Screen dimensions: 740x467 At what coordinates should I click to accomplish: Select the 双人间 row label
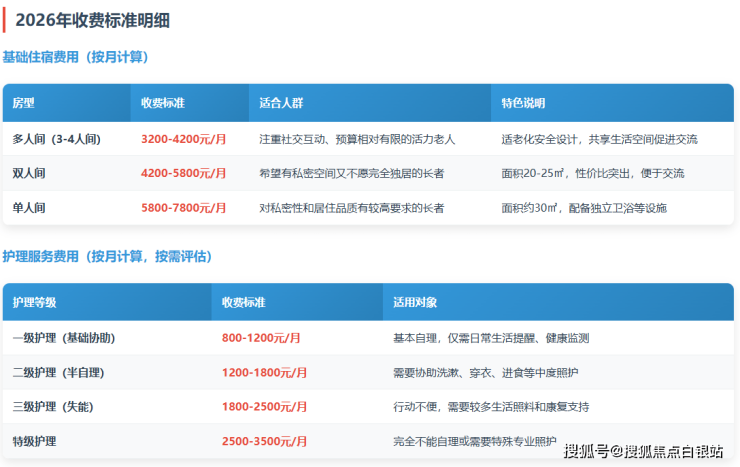point(29,173)
